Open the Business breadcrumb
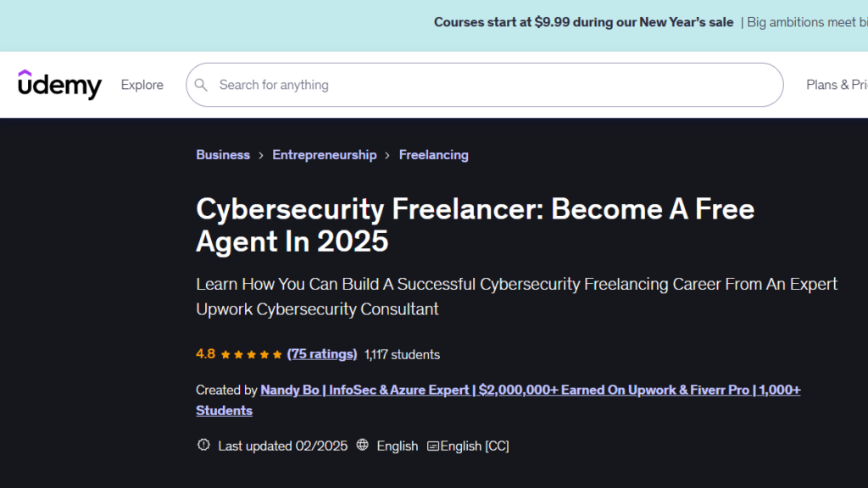The image size is (868, 488). click(223, 155)
